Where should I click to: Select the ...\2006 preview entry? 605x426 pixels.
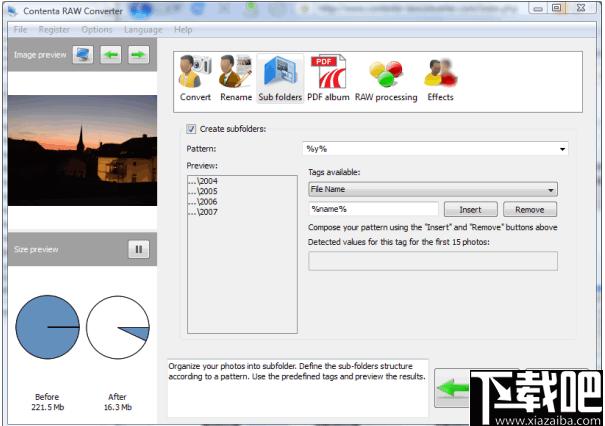[203, 202]
